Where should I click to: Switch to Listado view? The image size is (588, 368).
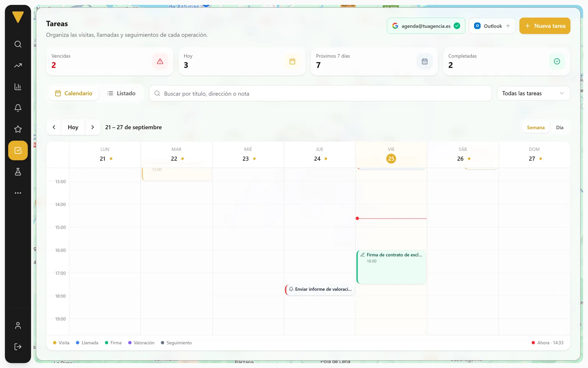click(x=121, y=93)
